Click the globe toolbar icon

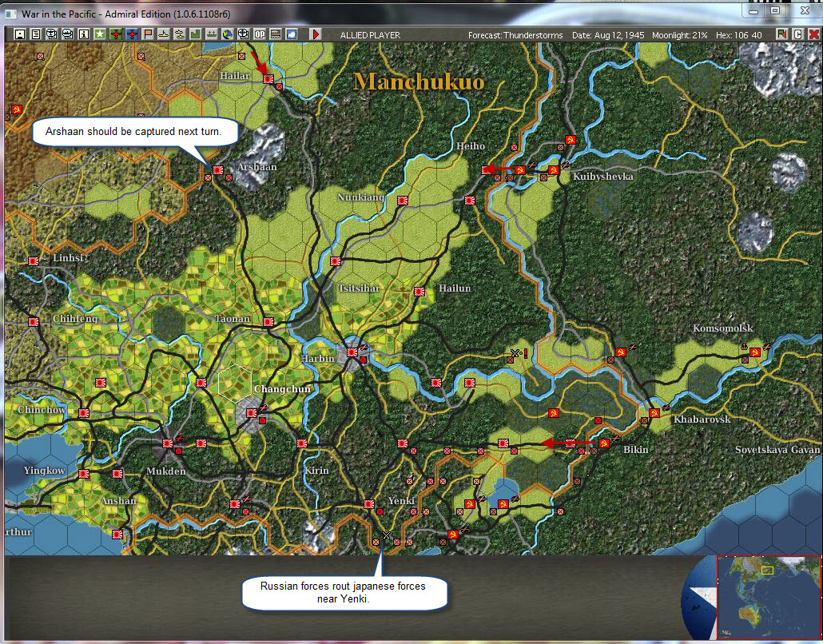227,34
